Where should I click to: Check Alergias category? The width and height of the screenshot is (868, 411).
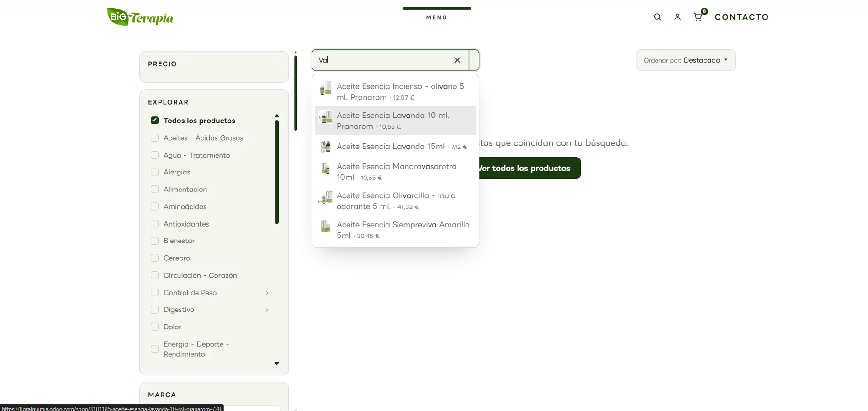(154, 172)
